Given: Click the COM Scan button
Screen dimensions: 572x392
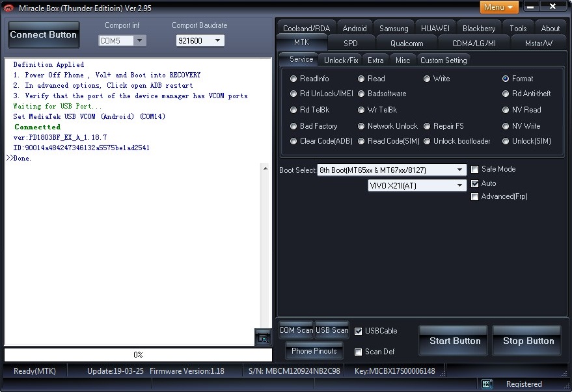Looking at the screenshot, I should [x=296, y=330].
